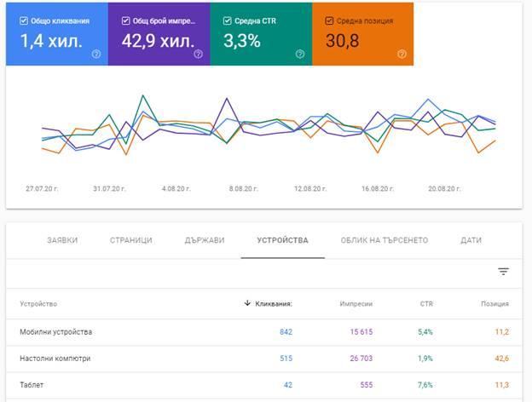Click the 1,9% CTR value
The height and width of the screenshot is (402, 532).
tap(425, 359)
